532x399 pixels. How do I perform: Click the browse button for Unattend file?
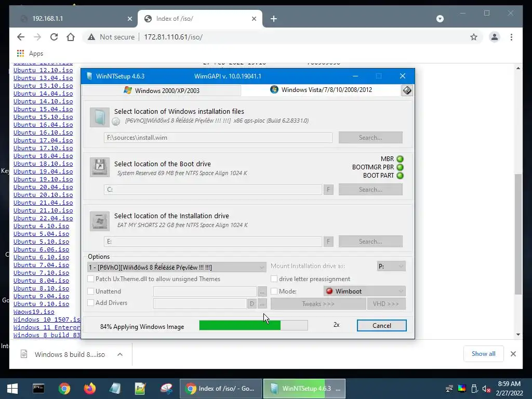[262, 291]
